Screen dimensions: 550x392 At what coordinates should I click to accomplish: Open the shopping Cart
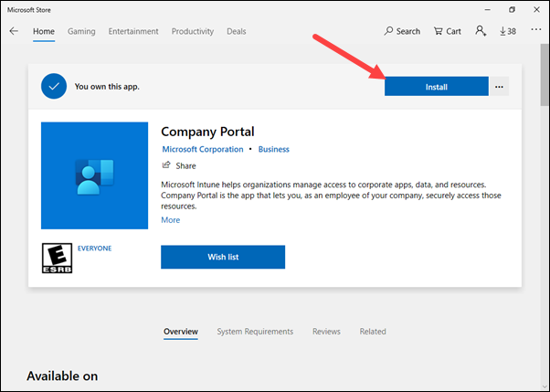(448, 31)
